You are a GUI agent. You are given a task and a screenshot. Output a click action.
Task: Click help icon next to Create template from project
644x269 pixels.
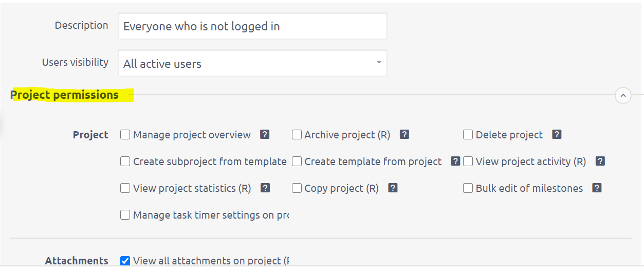click(455, 162)
